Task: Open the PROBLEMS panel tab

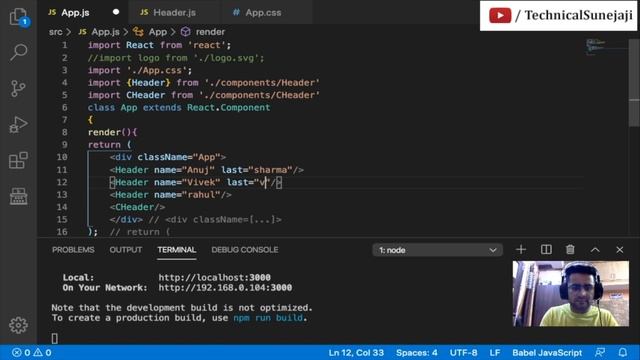Action: [x=73, y=250]
